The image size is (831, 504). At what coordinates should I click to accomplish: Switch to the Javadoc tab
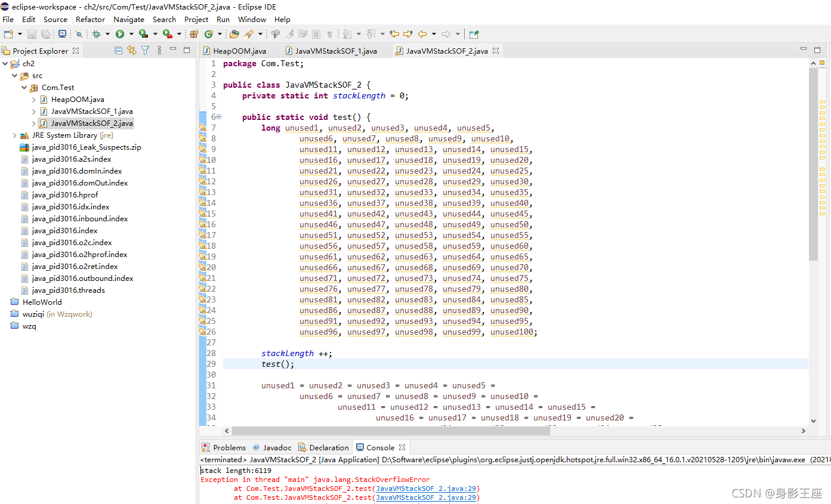pyautogui.click(x=272, y=447)
